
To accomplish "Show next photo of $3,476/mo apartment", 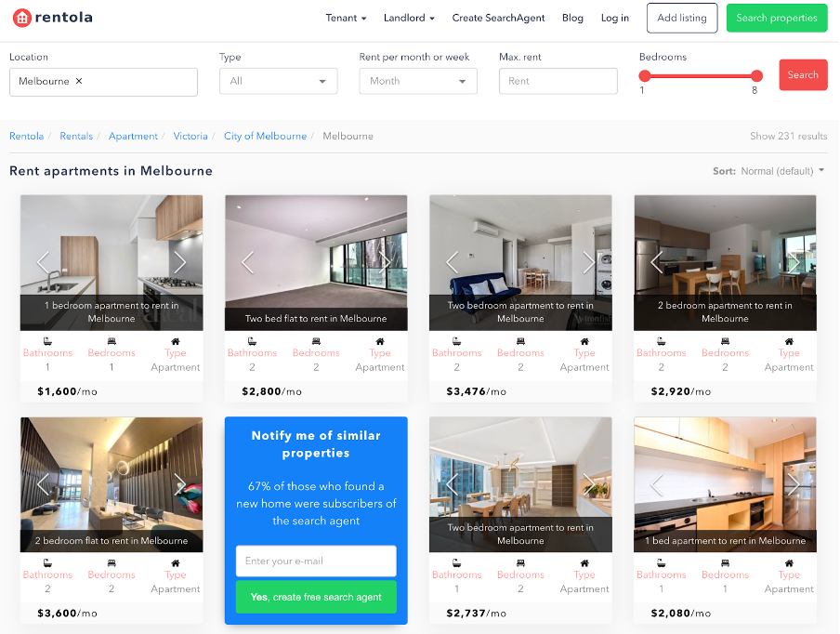I will pos(589,262).
